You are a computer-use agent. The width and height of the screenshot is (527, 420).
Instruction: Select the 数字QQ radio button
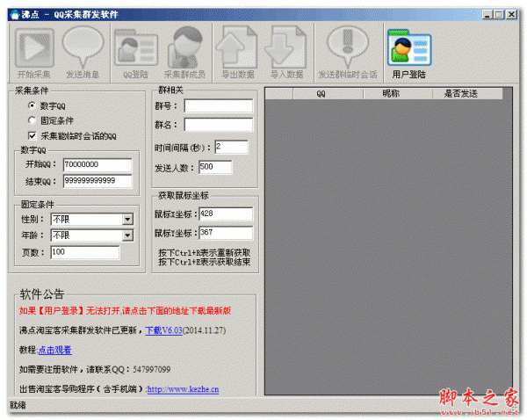tap(32, 105)
